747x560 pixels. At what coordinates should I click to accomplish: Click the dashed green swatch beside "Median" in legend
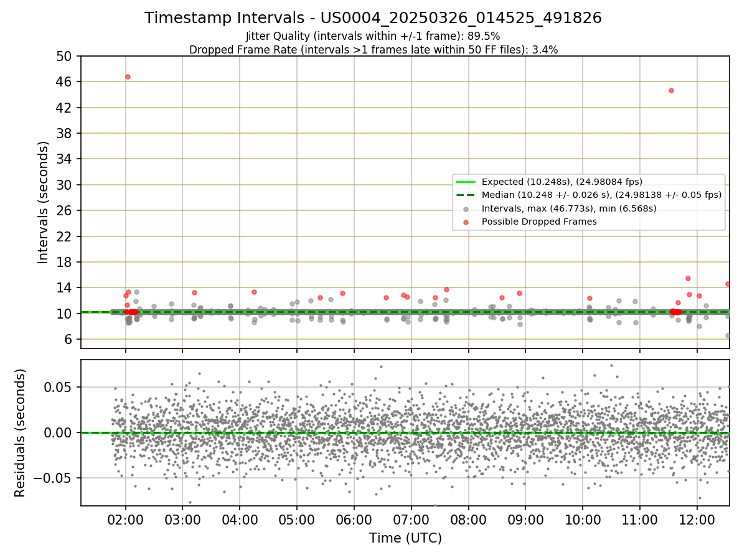click(x=466, y=195)
